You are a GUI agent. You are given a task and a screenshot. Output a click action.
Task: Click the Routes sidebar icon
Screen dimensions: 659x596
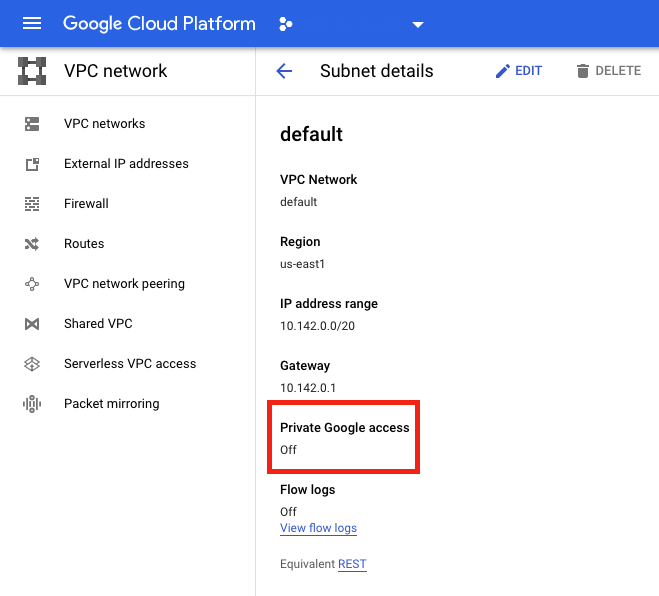coord(32,244)
